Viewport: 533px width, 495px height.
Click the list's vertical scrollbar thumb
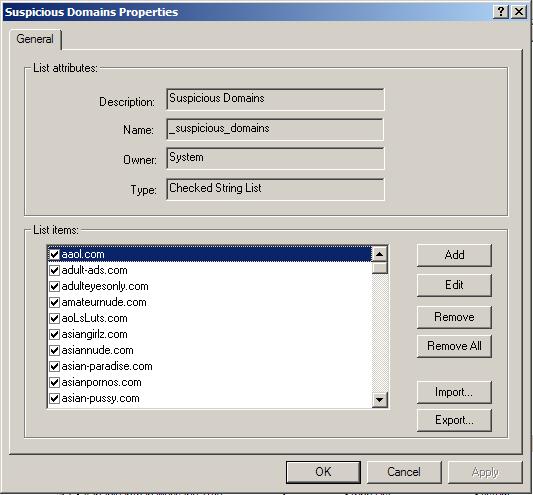pos(380,268)
